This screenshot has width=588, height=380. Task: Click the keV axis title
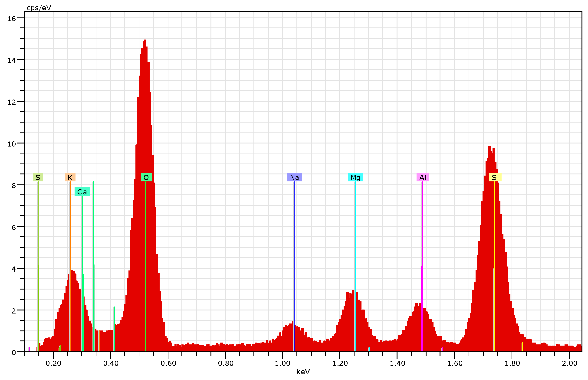303,372
